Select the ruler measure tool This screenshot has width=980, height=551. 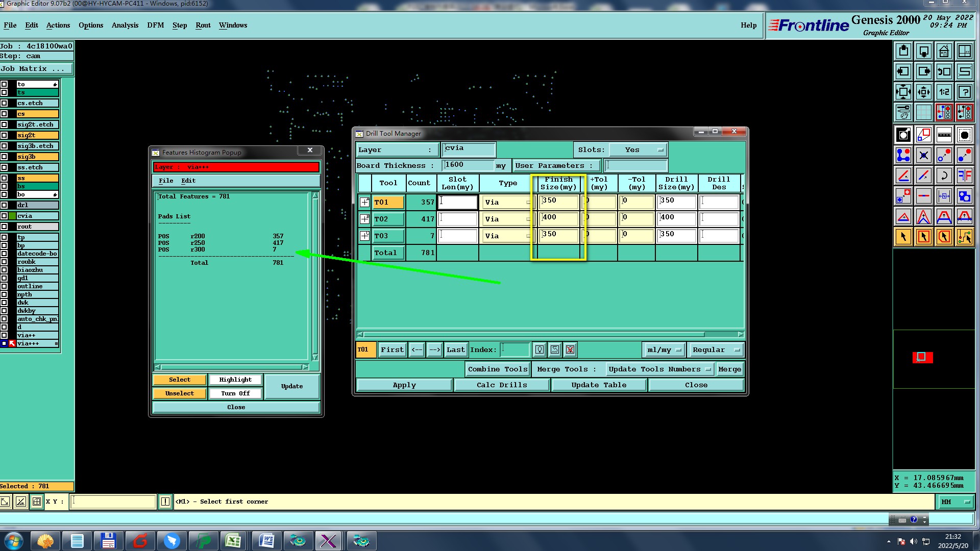point(944,135)
